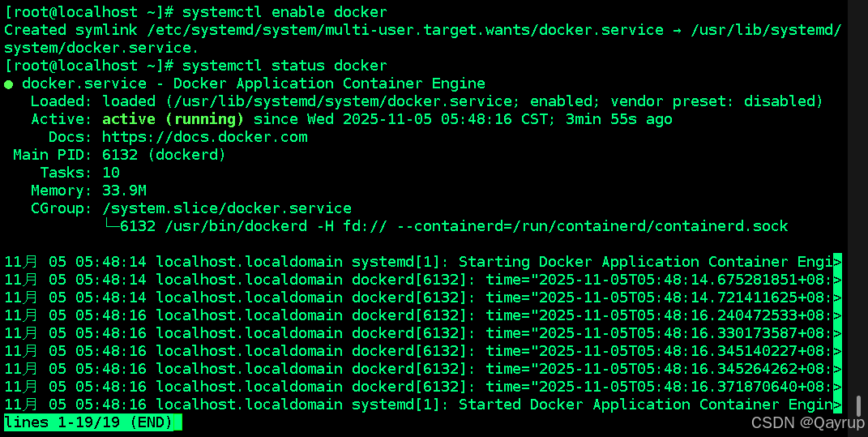Click the 'enabled;' word in the Loaded line
Image resolution: width=868 pixels, height=437 pixels.
[566, 101]
